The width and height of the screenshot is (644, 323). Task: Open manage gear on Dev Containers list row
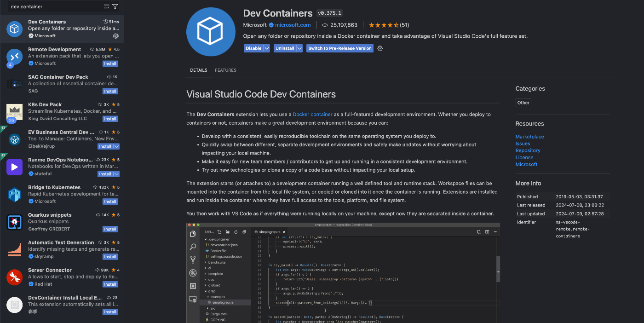pos(115,36)
